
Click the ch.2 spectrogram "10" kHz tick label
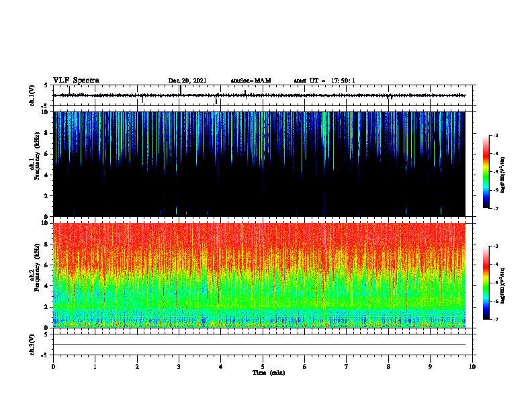45,223
